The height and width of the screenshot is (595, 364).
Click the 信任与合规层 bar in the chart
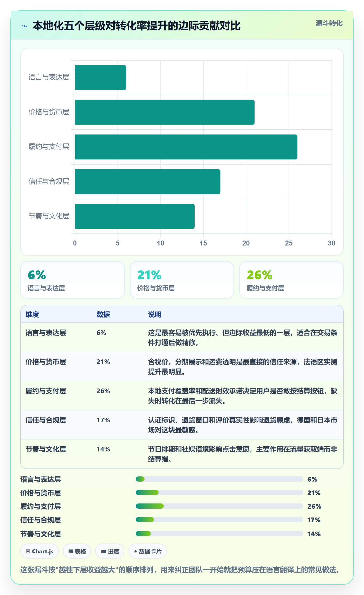click(x=148, y=182)
